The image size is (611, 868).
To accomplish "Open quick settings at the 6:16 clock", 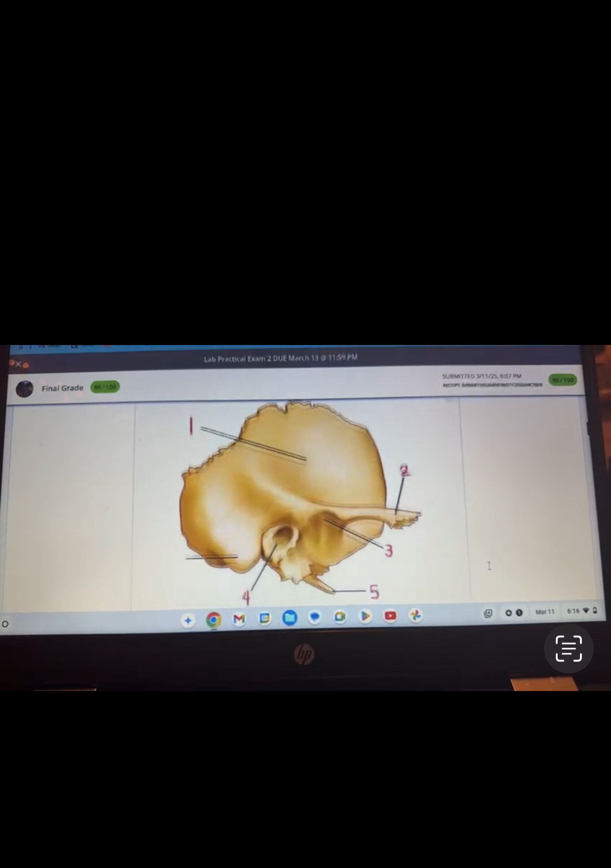I will point(581,611).
